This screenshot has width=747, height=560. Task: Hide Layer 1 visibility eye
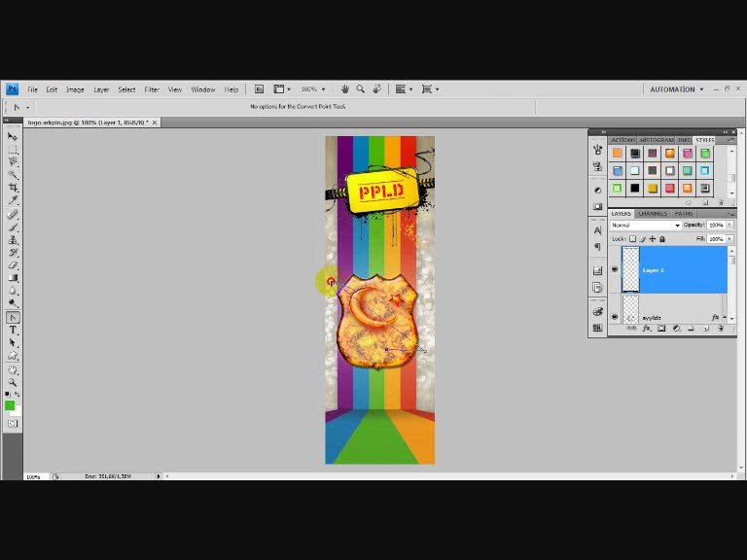point(615,269)
